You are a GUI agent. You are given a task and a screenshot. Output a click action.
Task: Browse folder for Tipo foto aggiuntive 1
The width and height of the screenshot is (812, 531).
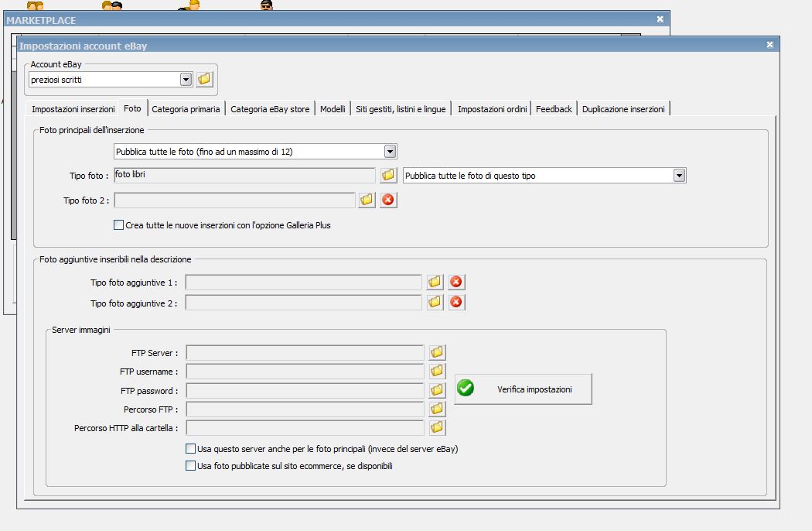(435, 282)
